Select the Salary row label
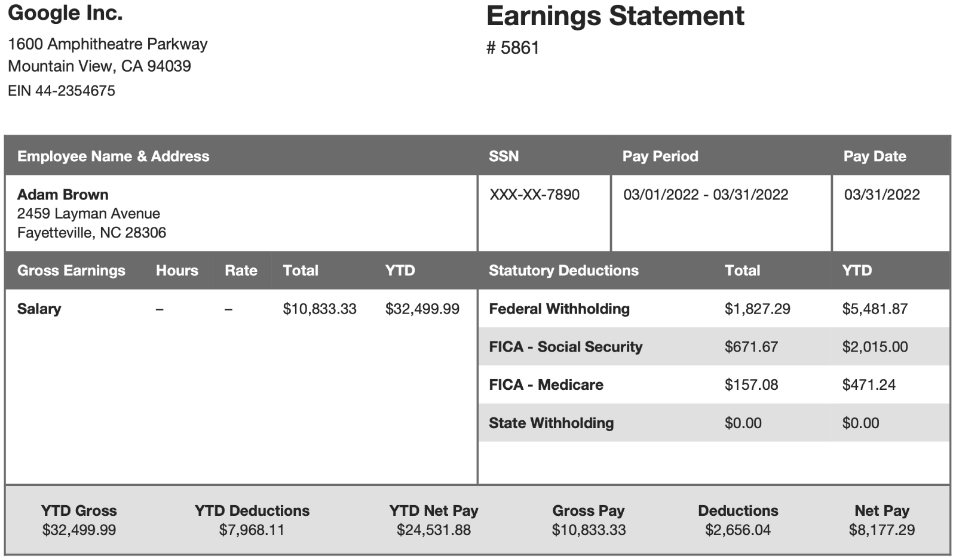 [x=39, y=309]
